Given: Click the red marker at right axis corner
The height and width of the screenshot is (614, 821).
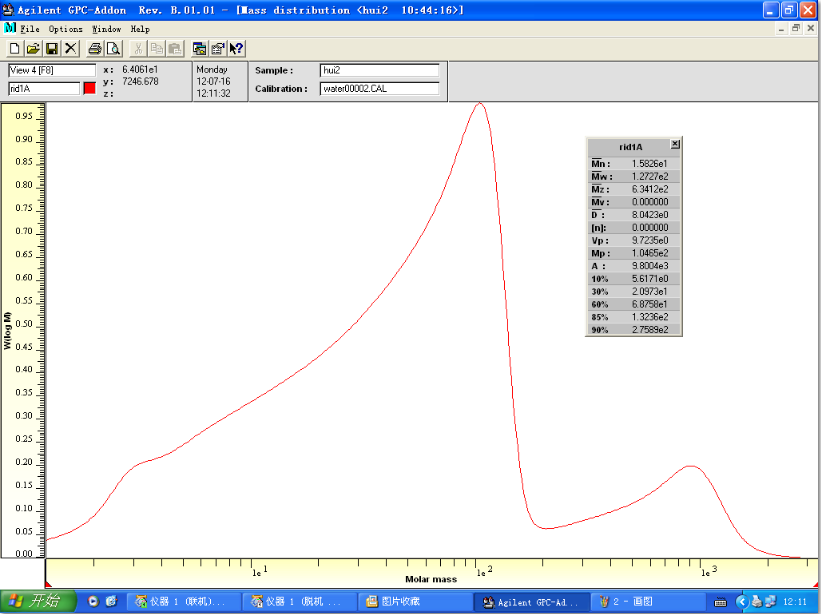Looking at the screenshot, I should coord(816,584).
